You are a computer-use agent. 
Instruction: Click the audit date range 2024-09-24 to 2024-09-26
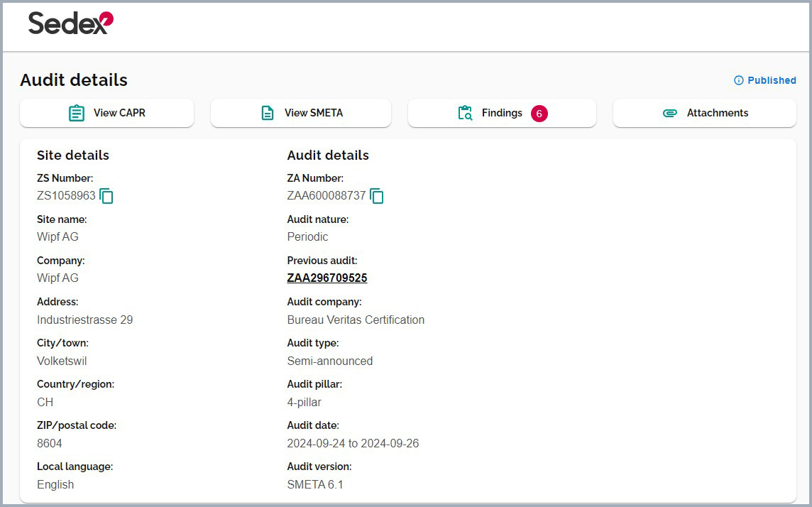tap(353, 443)
